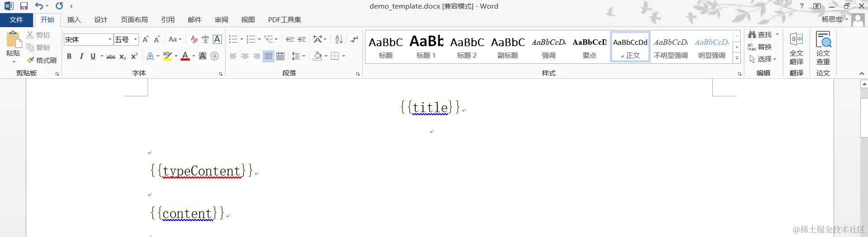Apply distributed alignment
Screen dimensions: 868x237
tap(280, 56)
